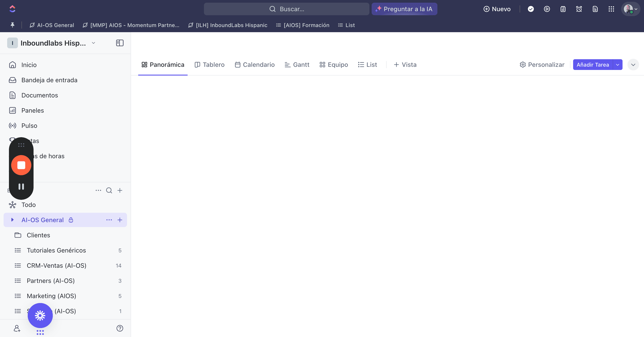Open AI-OS General more options ellipsis
Screen dimensions: 644x337
[109, 220]
